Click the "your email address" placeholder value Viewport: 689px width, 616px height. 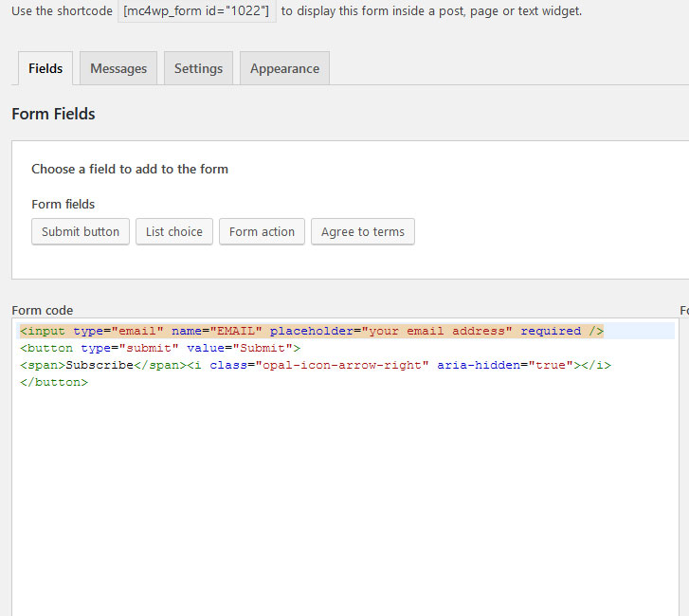click(x=441, y=331)
